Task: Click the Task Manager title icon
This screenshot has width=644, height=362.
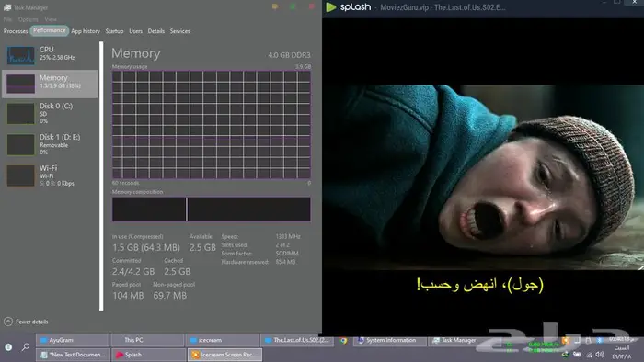Action: [7, 7]
